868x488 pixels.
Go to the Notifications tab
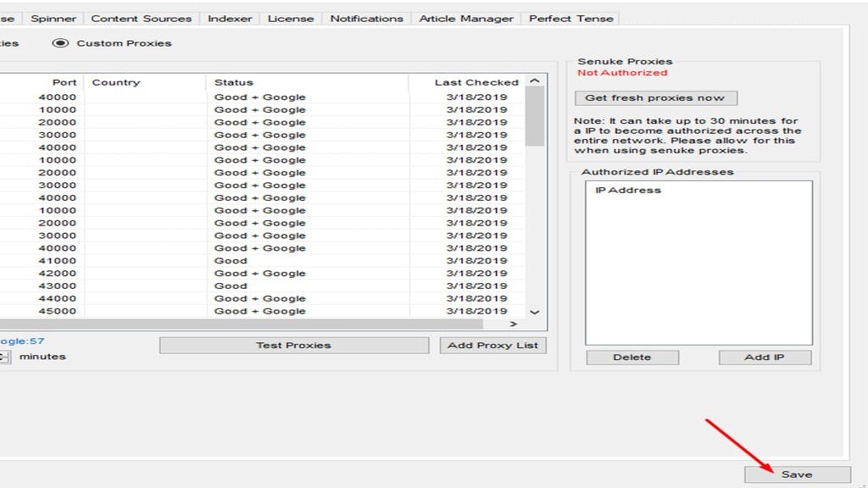(x=366, y=19)
